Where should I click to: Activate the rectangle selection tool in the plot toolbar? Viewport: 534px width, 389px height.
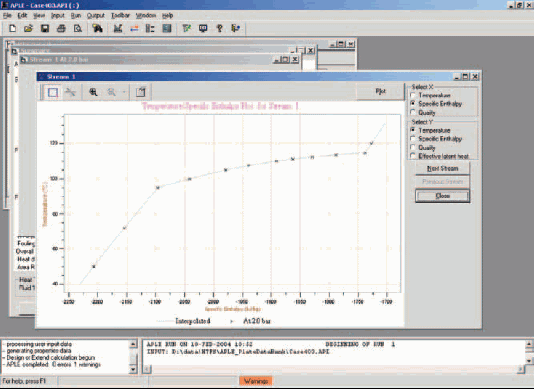click(x=53, y=92)
